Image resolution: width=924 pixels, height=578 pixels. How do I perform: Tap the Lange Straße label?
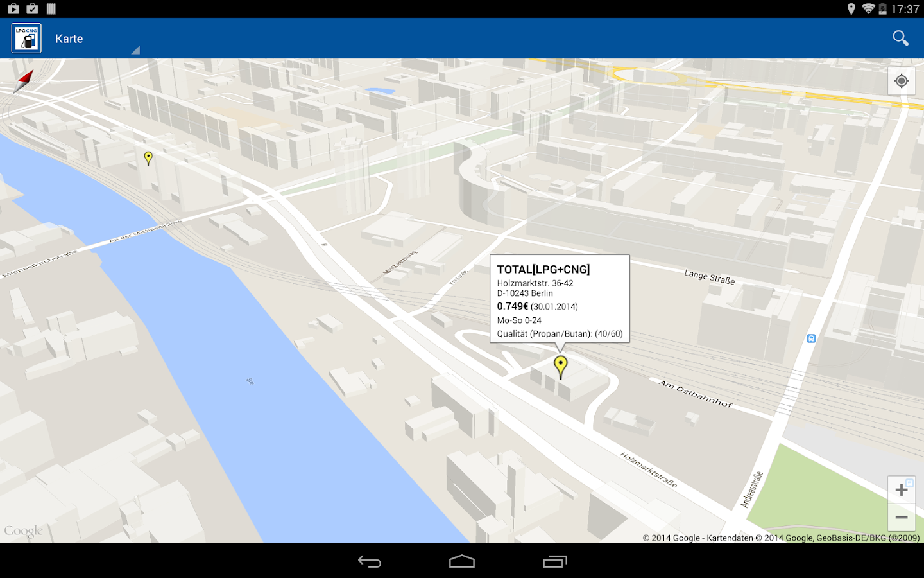point(710,277)
